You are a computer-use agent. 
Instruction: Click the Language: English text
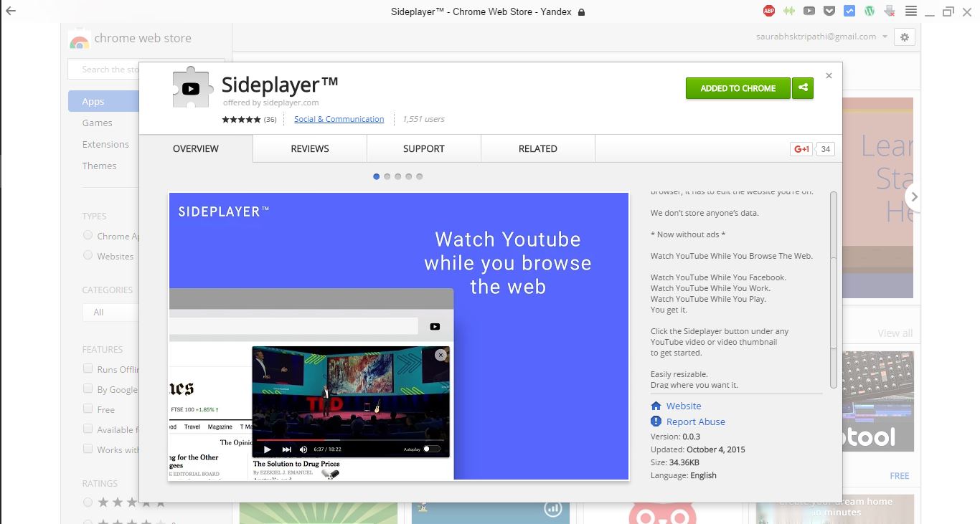pyautogui.click(x=683, y=475)
